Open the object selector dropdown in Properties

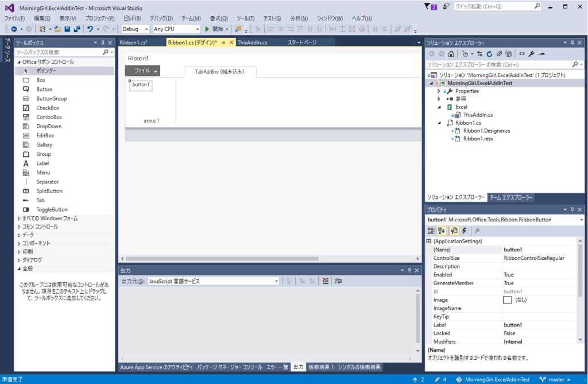(581, 220)
